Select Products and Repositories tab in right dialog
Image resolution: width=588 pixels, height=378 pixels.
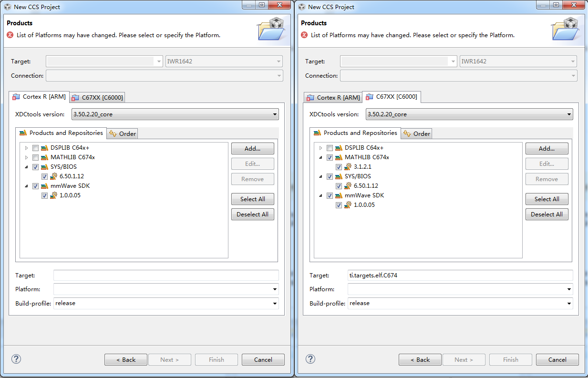click(355, 133)
